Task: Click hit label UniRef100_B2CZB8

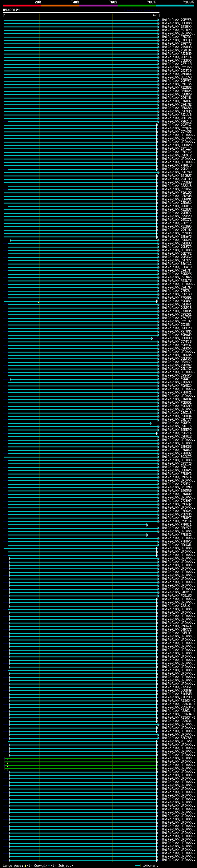Action: coord(177,738)
